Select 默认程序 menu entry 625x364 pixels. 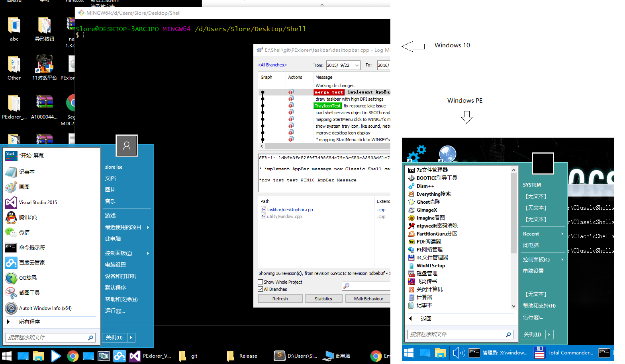click(116, 288)
